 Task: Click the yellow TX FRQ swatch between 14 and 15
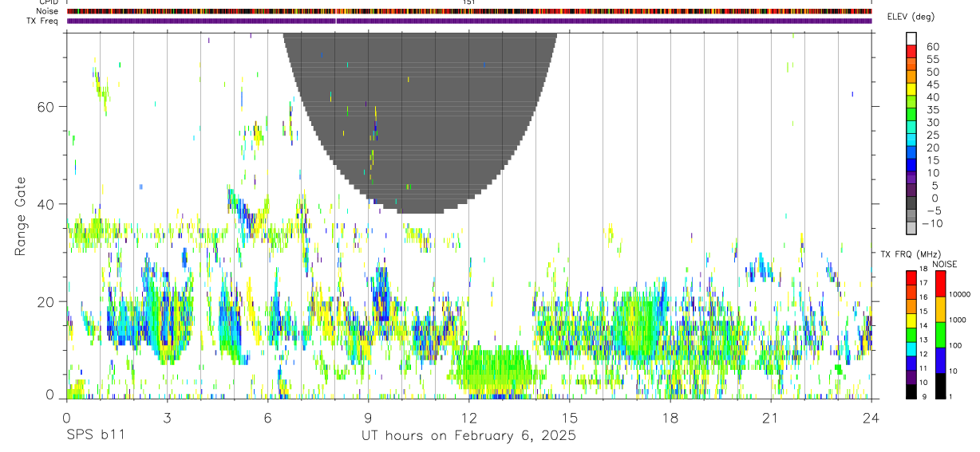(x=911, y=320)
